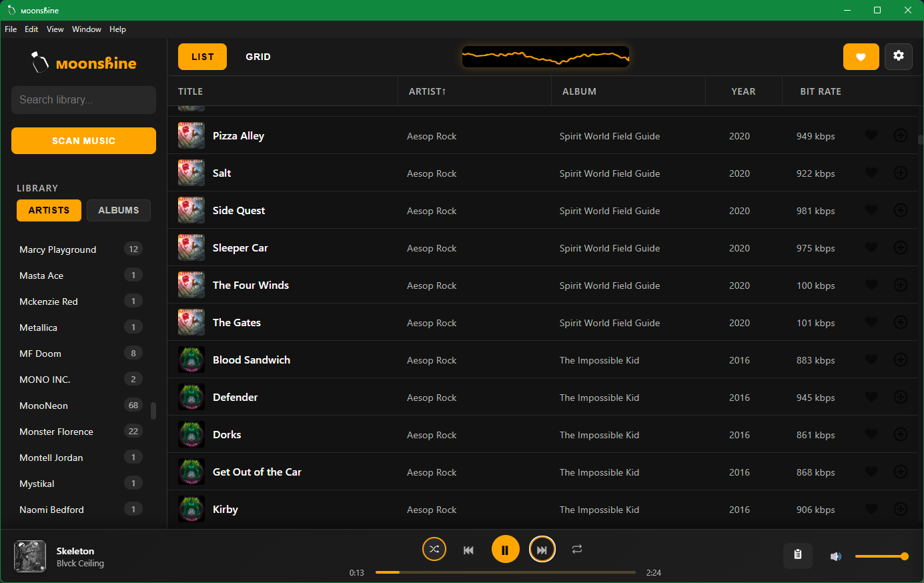Select Monster Florence artist
This screenshot has height=583, width=924.
(x=81, y=432)
